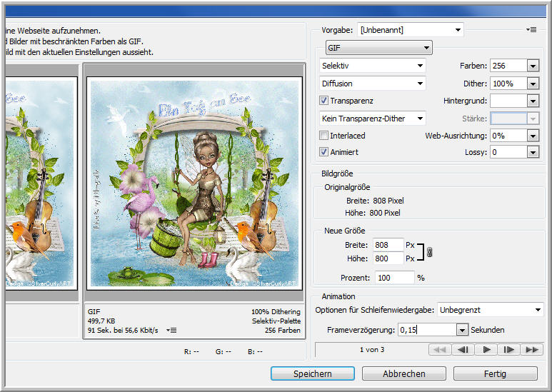The height and width of the screenshot is (392, 552).
Task: Open the Vorgabe preset dropdown
Action: (x=411, y=30)
